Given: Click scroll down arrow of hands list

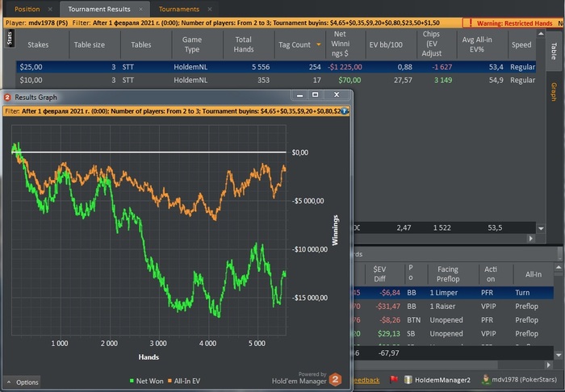Looking at the screenshot, I should click(559, 354).
